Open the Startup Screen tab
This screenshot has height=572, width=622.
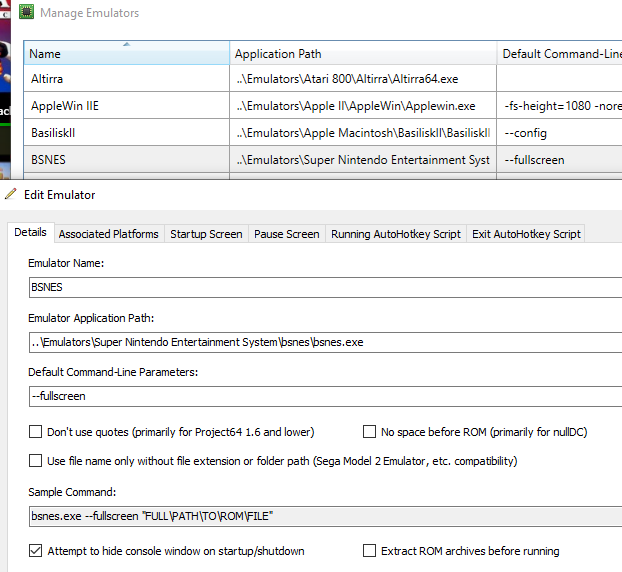[x=206, y=234]
